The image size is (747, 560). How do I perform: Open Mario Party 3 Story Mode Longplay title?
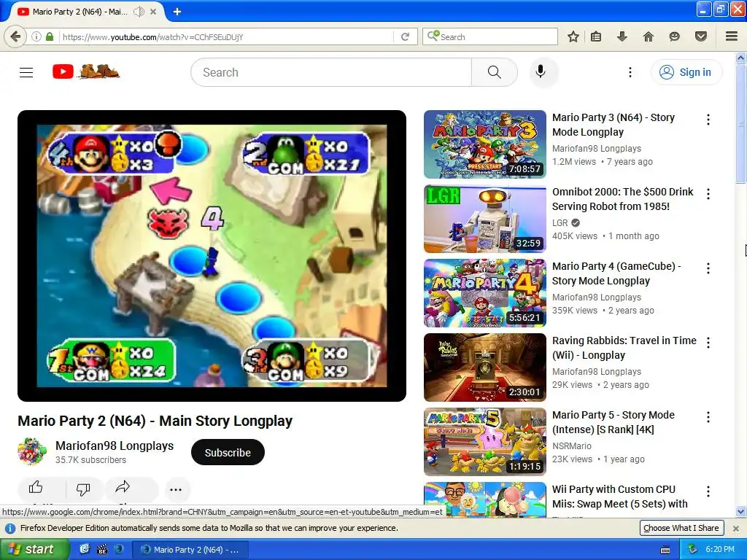[x=613, y=125]
